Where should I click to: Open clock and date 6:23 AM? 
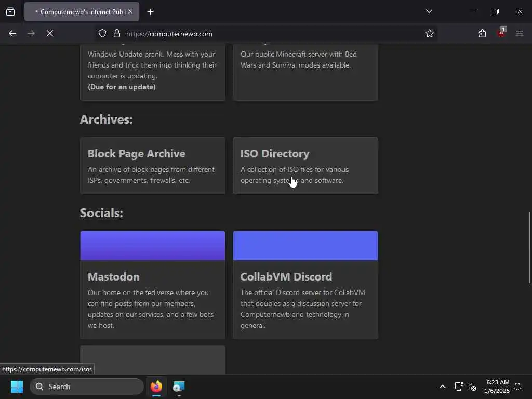[x=497, y=387]
